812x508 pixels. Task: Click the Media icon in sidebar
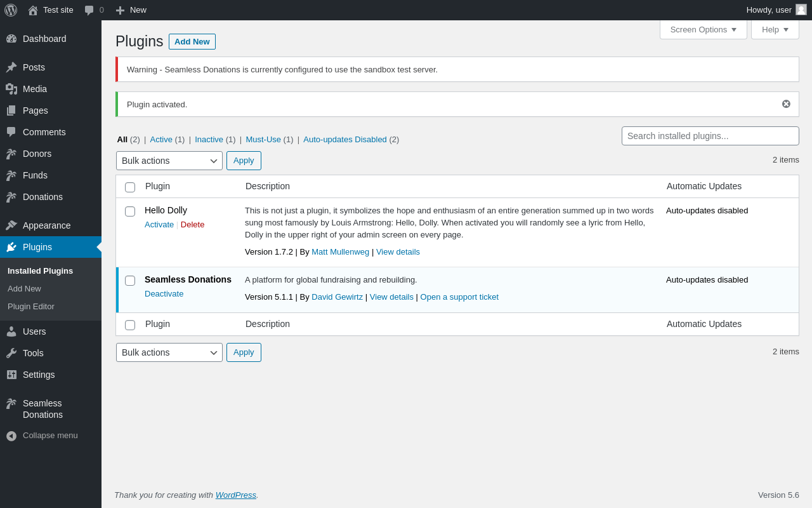point(11,89)
